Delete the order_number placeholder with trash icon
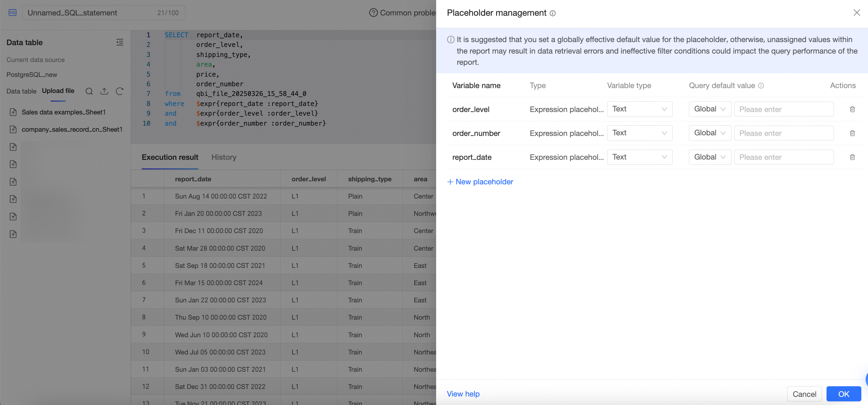 pos(852,133)
